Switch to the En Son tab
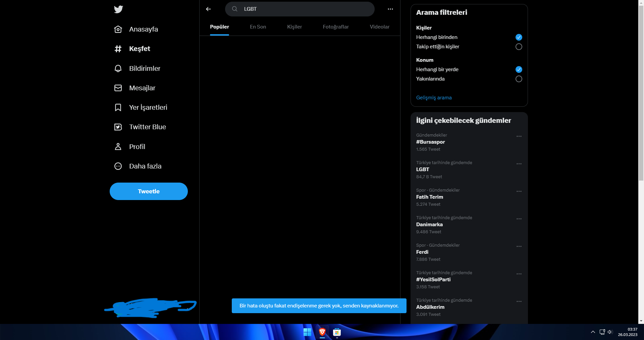The height and width of the screenshot is (340, 644). (x=258, y=27)
